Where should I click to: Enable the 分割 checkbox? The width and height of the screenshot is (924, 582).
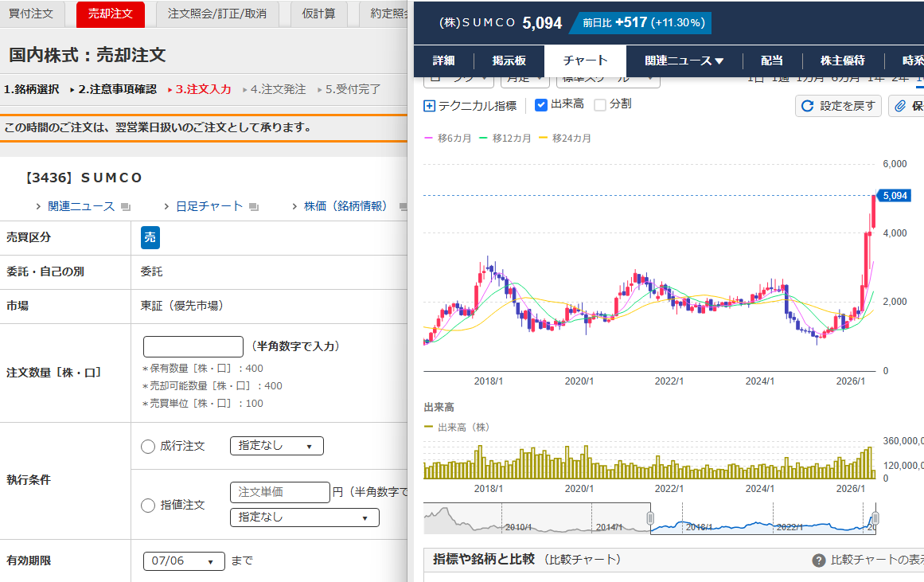click(600, 105)
